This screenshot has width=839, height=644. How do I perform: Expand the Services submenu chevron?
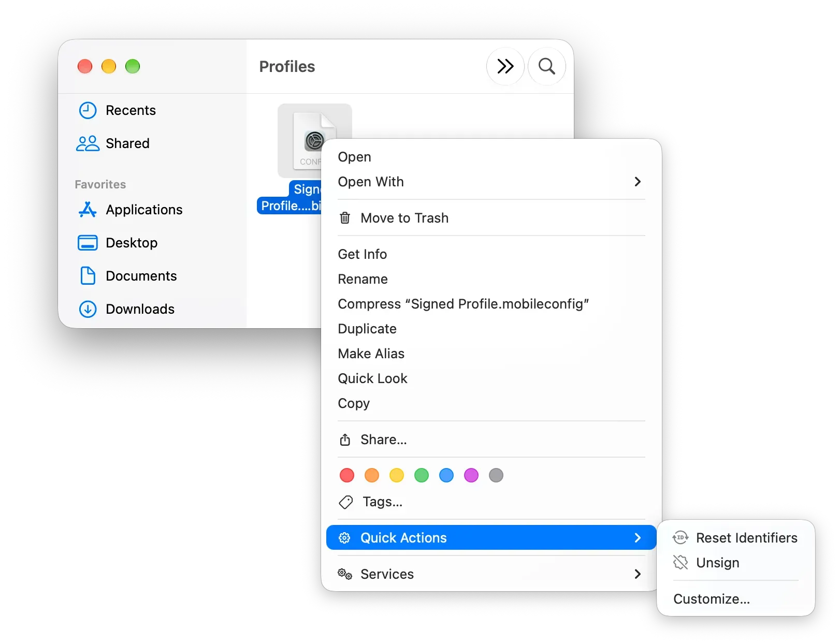pyautogui.click(x=638, y=574)
